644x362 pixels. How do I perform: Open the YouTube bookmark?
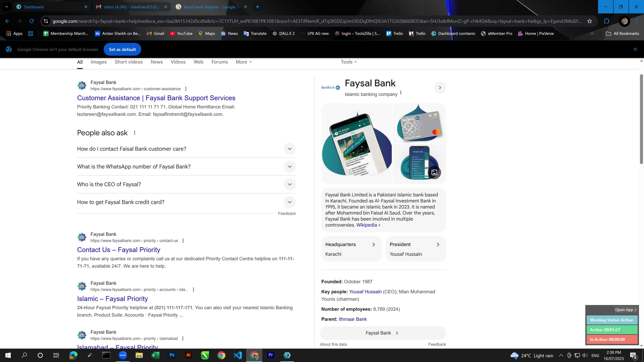(x=181, y=34)
